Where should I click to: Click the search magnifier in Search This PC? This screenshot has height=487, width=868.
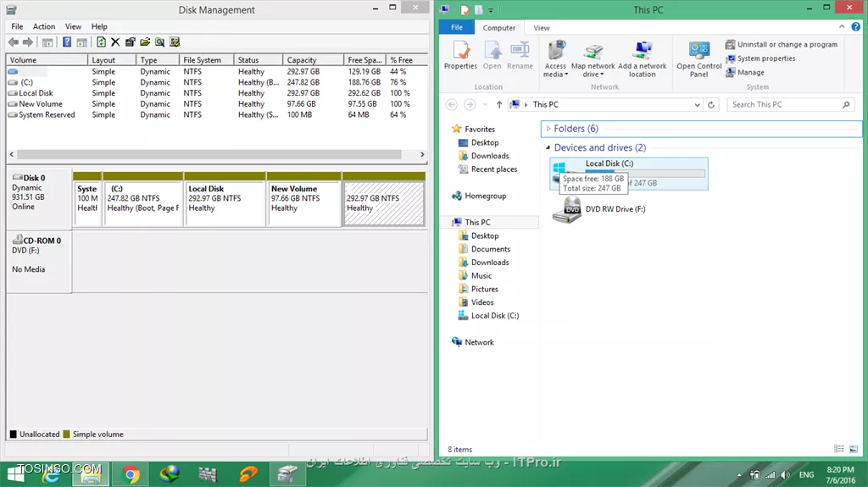tap(846, 104)
